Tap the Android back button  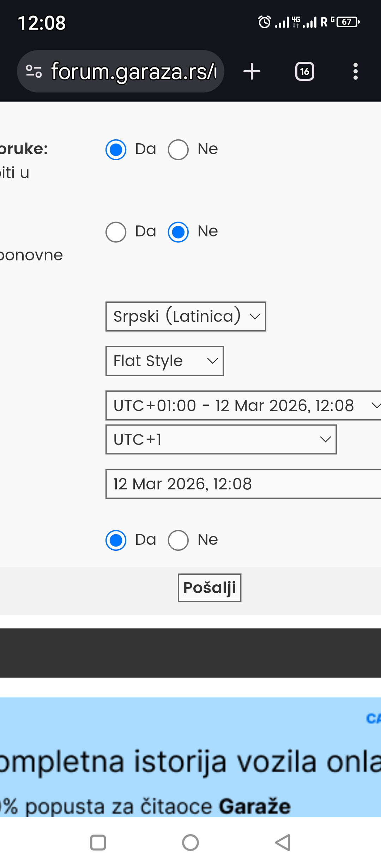(283, 843)
